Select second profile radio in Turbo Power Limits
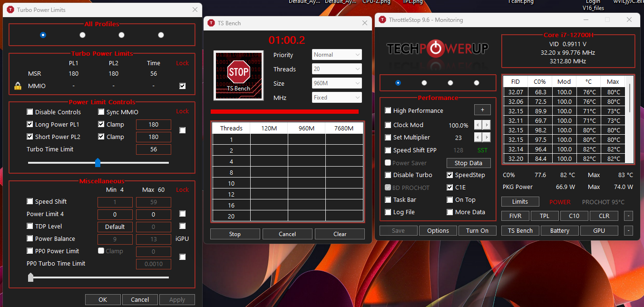 click(82, 35)
